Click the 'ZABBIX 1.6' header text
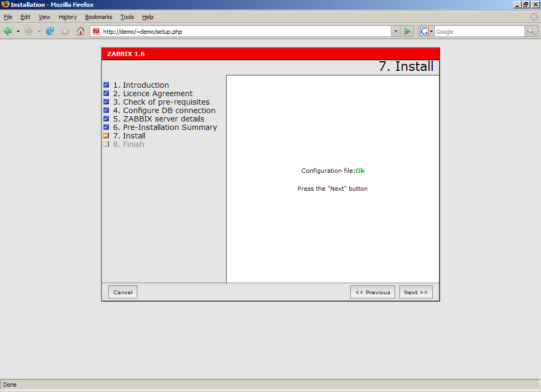 (x=126, y=54)
